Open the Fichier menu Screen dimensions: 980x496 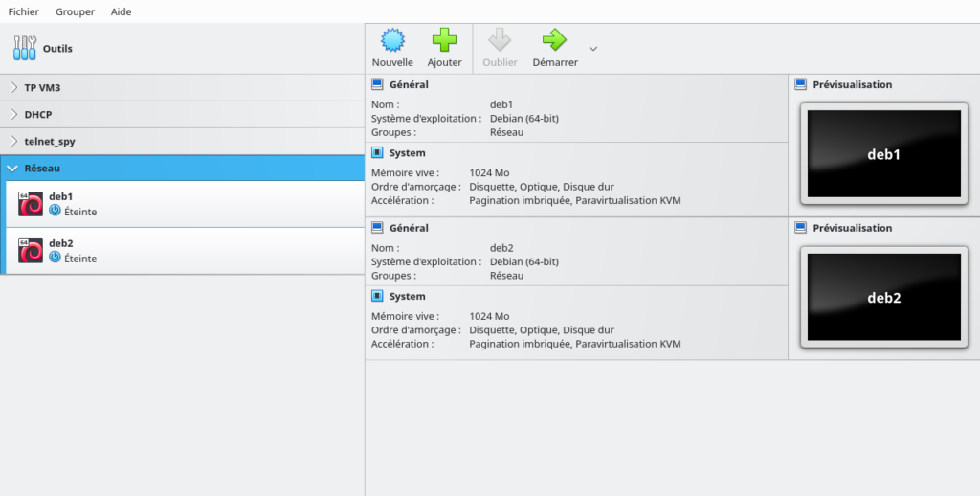(24, 11)
